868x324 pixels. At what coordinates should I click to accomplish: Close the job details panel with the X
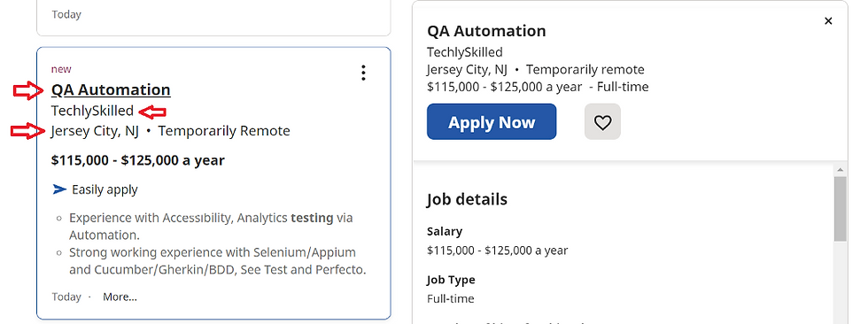(x=828, y=21)
